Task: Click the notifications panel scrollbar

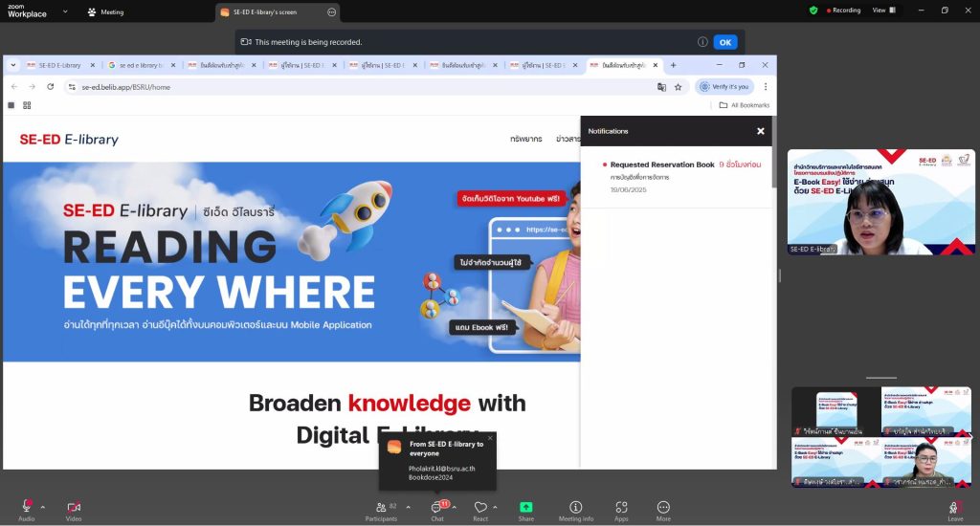Action: [x=774, y=154]
